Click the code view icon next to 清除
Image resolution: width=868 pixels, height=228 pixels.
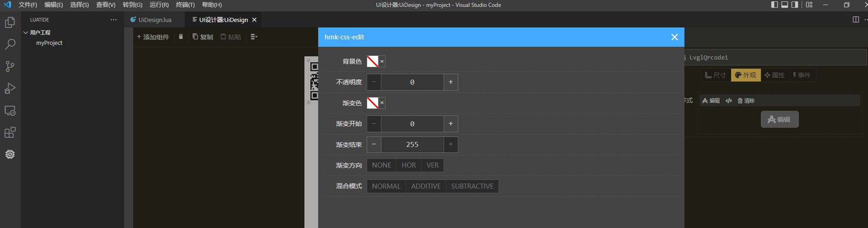pos(729,101)
